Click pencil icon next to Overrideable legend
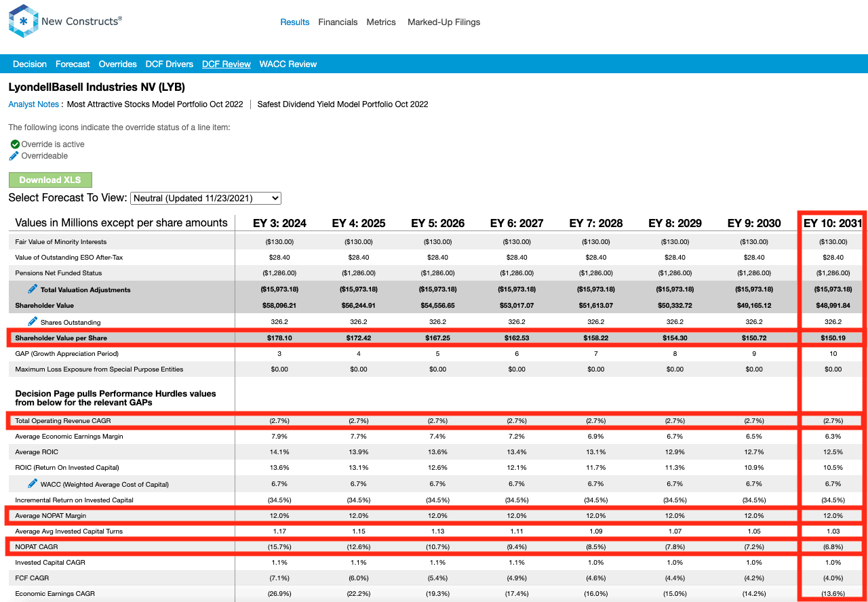This screenshot has width=868, height=602. [x=14, y=156]
